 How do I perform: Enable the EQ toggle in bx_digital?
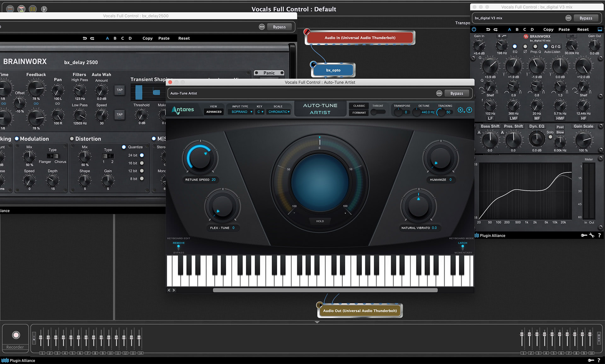[515, 46]
